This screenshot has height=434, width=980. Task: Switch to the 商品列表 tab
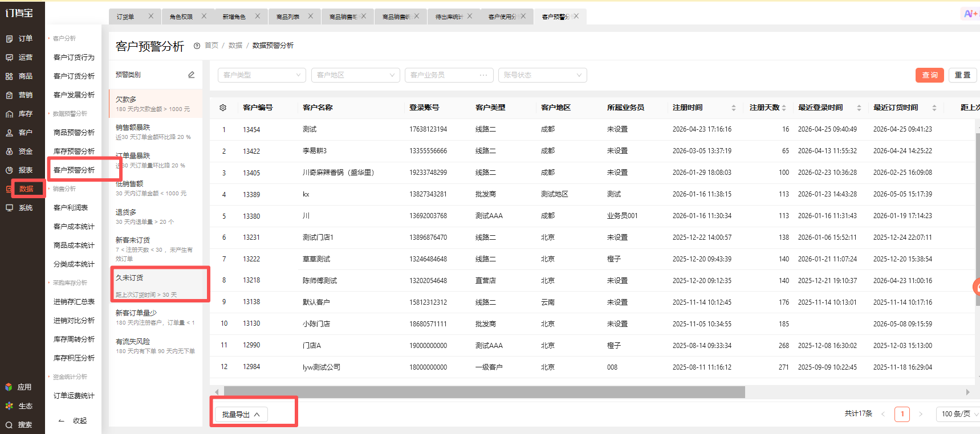288,17
